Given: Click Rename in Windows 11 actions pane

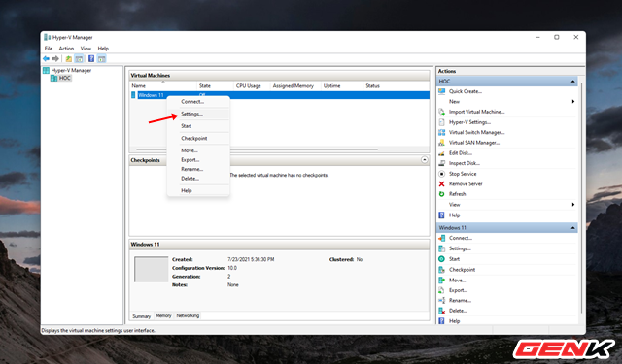Looking at the screenshot, I should point(460,301).
